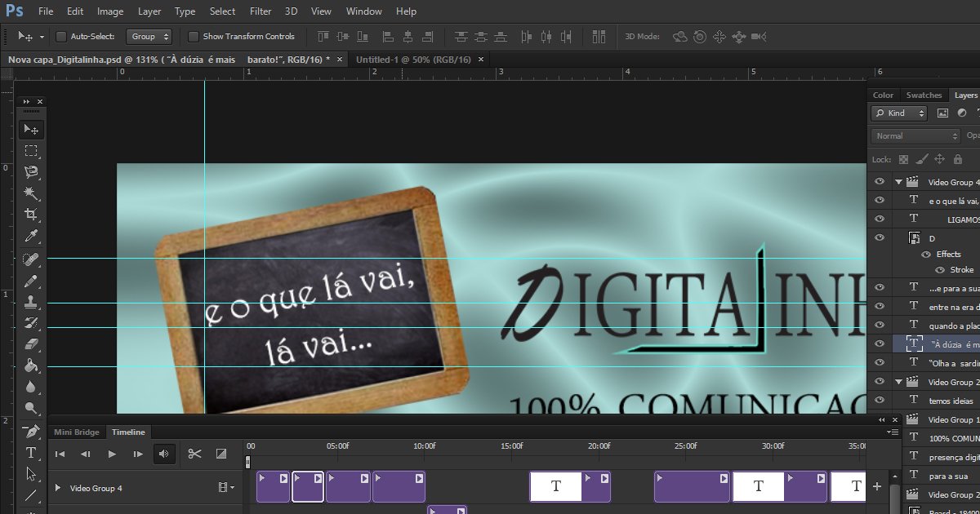Mute audio with the timeline speaker button

click(164, 454)
